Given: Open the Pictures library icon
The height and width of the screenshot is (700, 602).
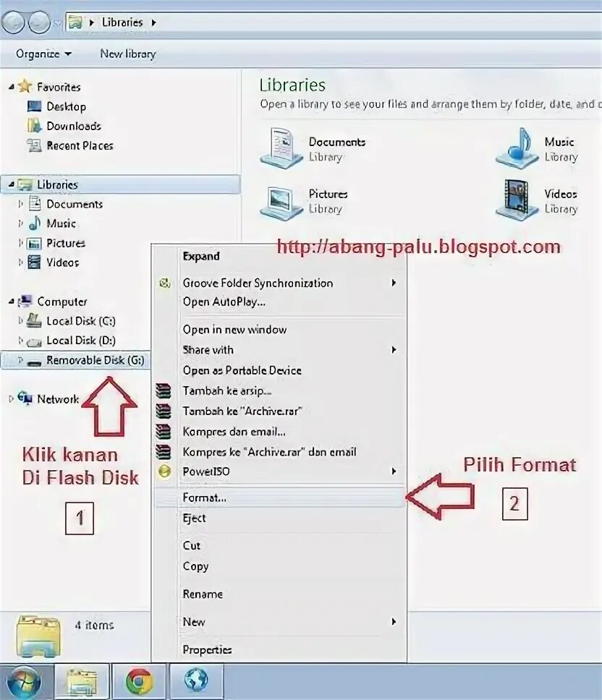Looking at the screenshot, I should [x=277, y=202].
